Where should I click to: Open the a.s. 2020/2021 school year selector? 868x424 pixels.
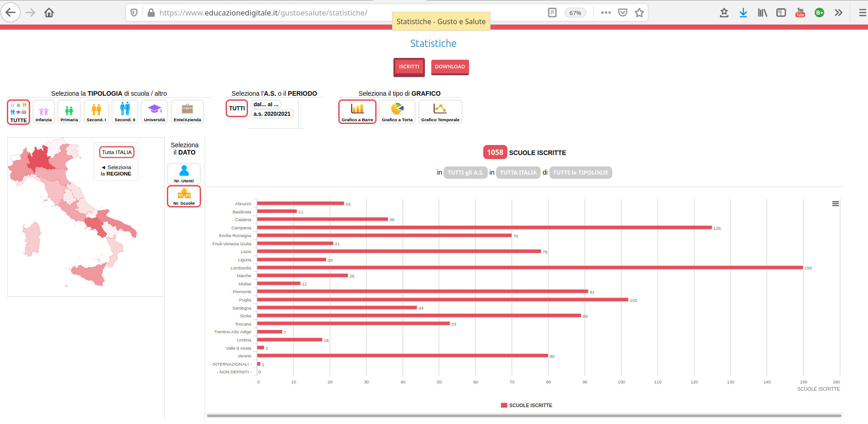pyautogui.click(x=272, y=114)
